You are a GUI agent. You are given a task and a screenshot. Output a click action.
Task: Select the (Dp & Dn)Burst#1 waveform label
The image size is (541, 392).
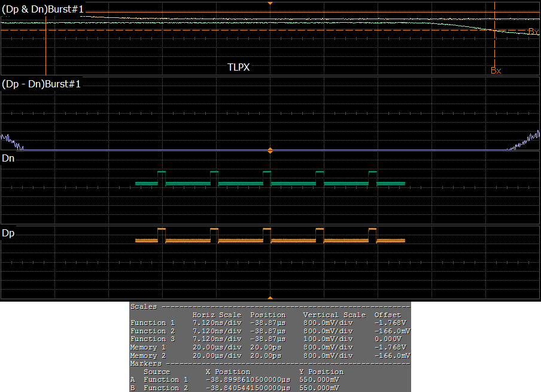tap(42, 10)
